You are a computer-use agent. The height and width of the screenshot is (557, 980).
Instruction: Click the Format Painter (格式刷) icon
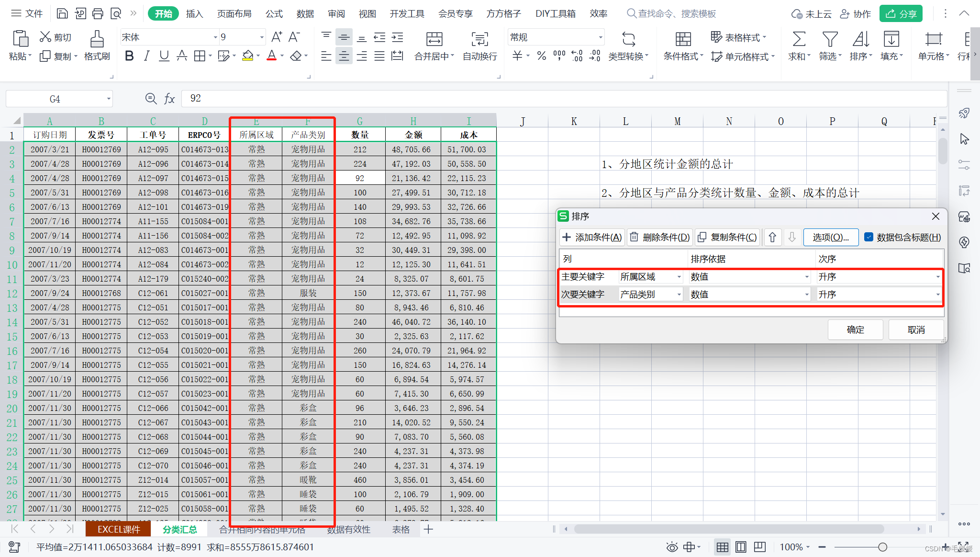(97, 39)
